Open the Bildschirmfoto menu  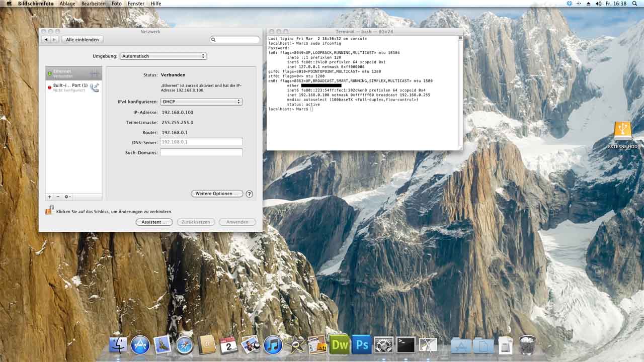tap(36, 4)
